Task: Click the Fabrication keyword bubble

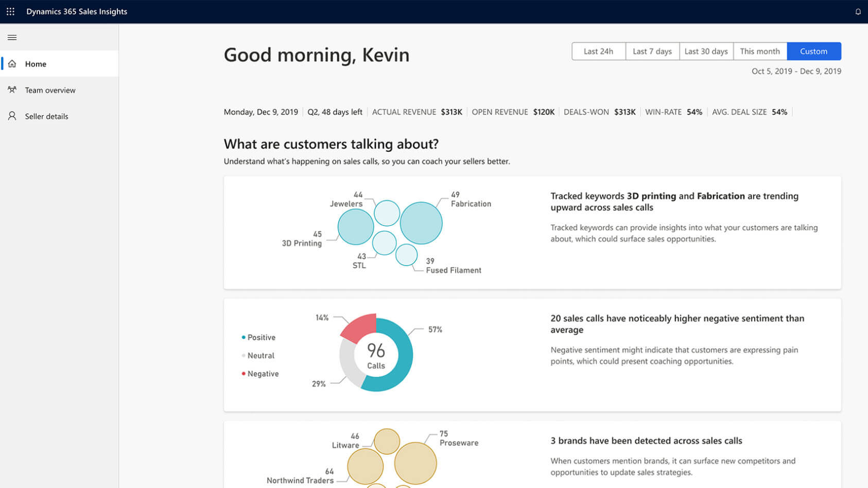Action: point(421,223)
